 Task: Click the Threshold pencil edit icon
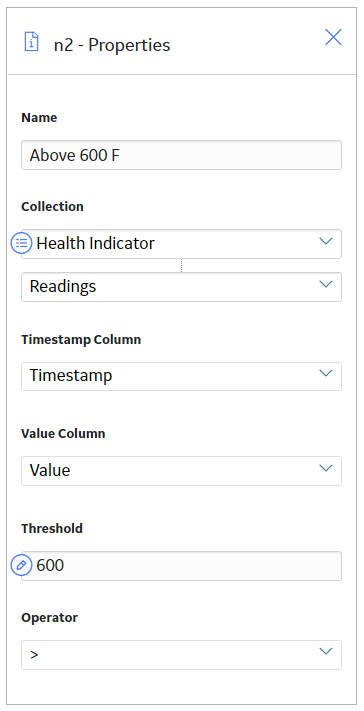click(x=21, y=565)
